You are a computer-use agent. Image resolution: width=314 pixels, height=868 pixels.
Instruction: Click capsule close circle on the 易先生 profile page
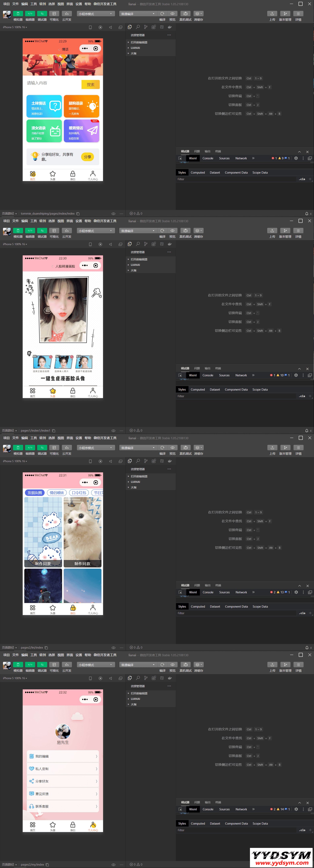click(96, 699)
